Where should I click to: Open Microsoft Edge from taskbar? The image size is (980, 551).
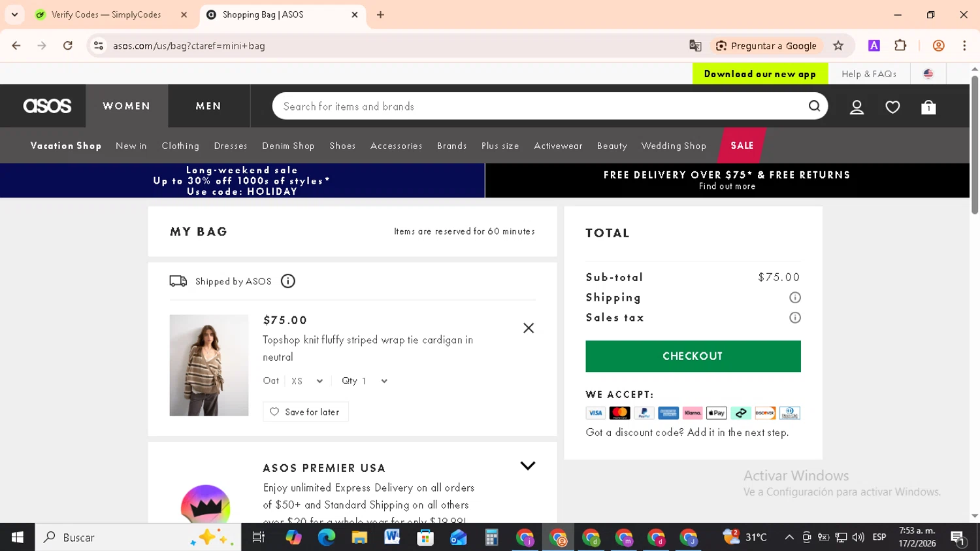[326, 537]
